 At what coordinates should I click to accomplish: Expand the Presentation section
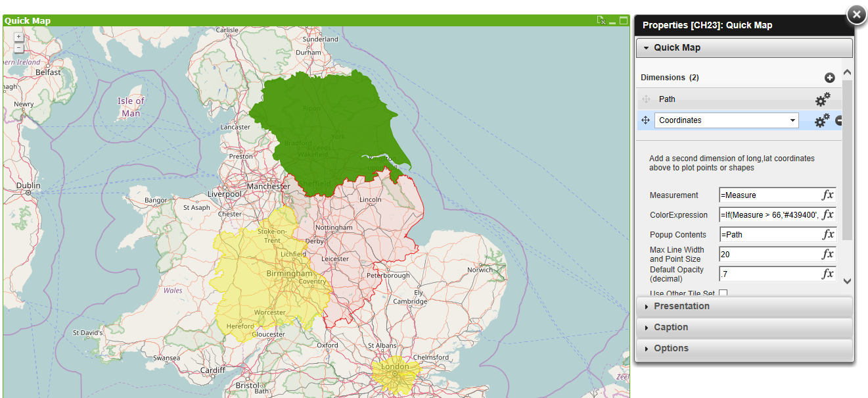point(744,307)
